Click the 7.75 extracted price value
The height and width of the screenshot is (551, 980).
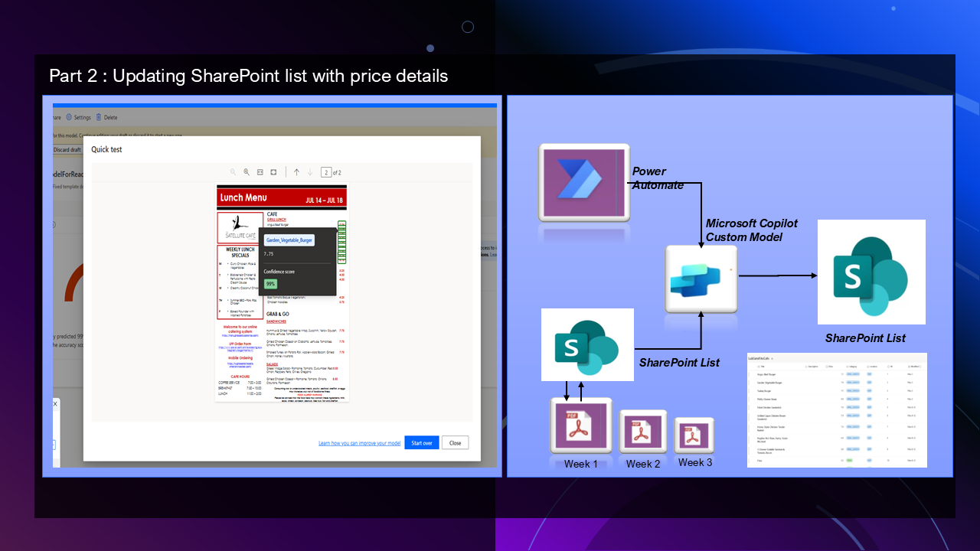click(x=269, y=253)
